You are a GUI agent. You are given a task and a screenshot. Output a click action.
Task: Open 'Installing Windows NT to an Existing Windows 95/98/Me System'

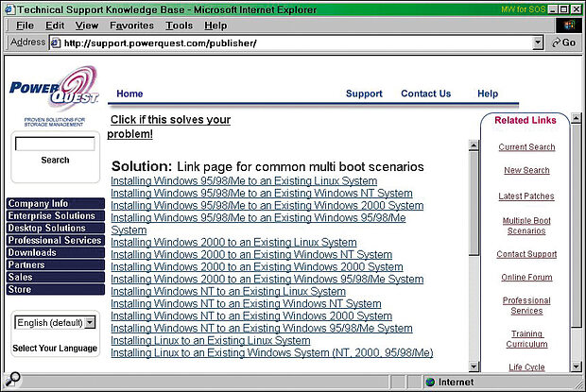(x=262, y=329)
